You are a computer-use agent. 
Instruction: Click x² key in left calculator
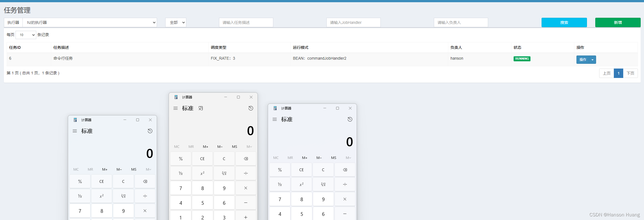click(102, 196)
